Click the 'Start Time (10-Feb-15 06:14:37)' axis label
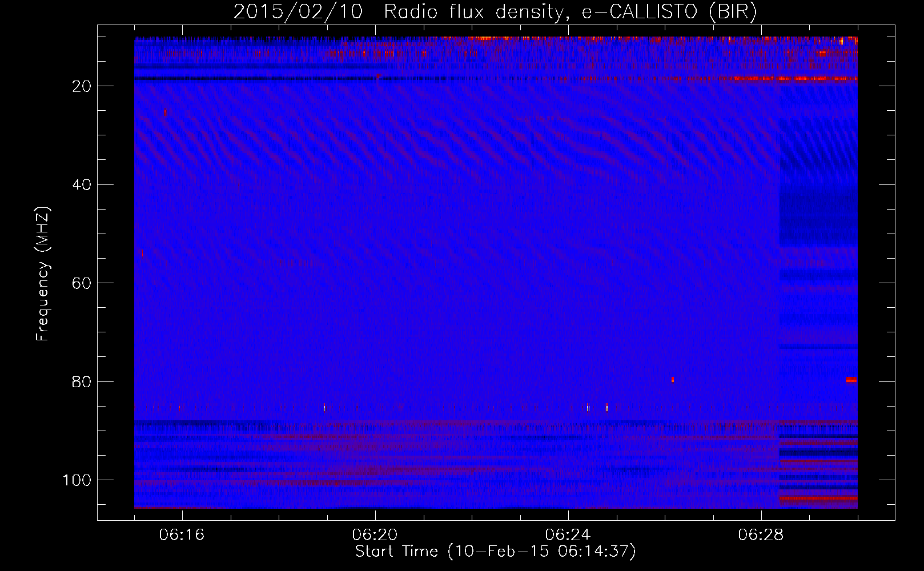924x571 pixels. 495,552
